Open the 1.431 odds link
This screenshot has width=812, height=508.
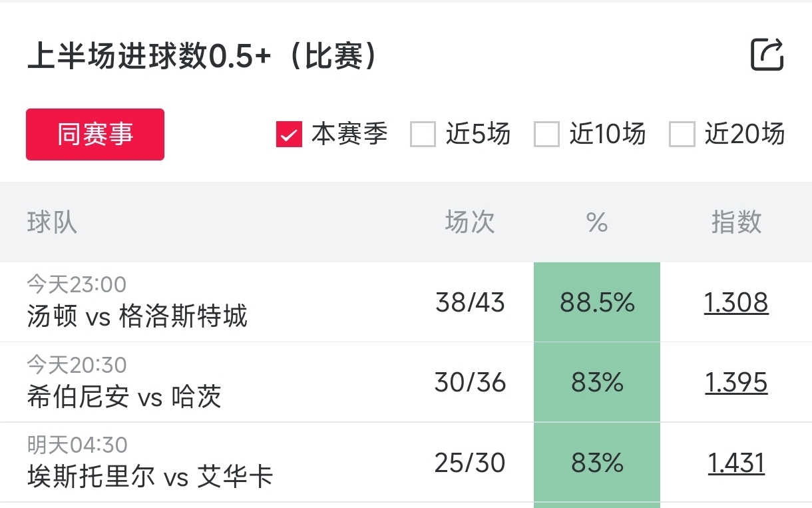(736, 463)
